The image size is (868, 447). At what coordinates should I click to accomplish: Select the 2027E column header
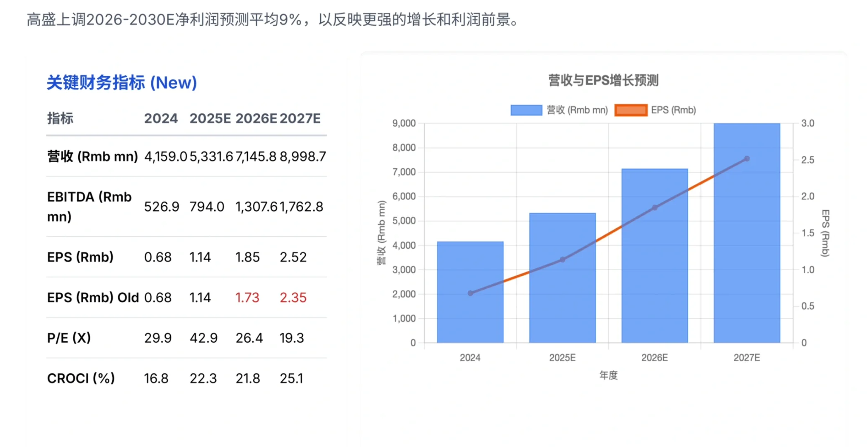click(300, 118)
